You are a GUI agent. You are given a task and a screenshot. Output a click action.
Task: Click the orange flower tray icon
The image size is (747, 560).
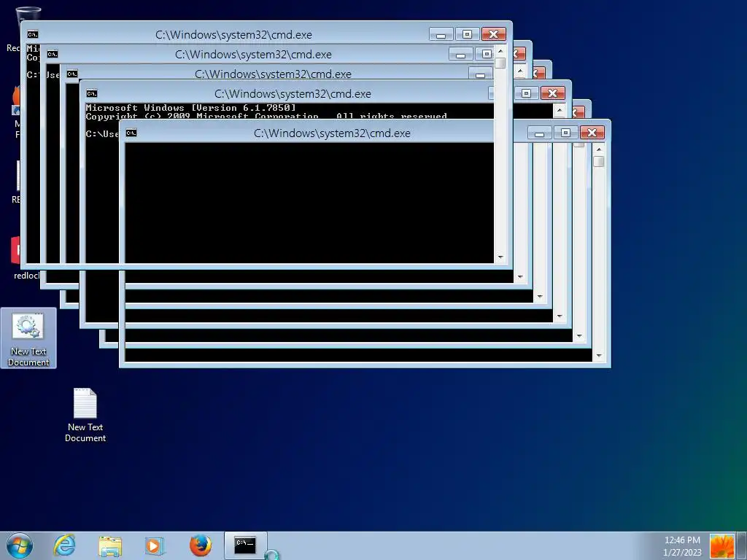[x=721, y=545]
